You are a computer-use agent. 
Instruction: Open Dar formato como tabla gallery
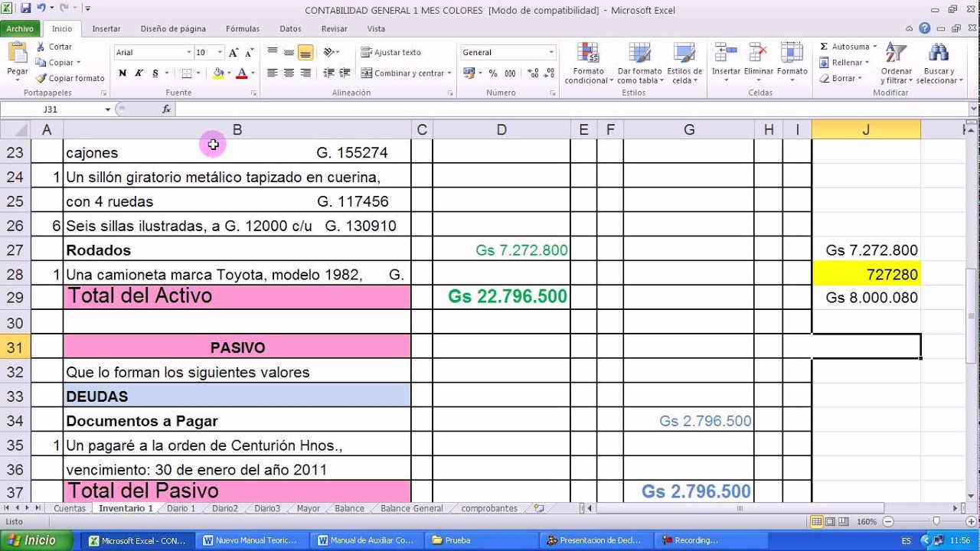639,64
